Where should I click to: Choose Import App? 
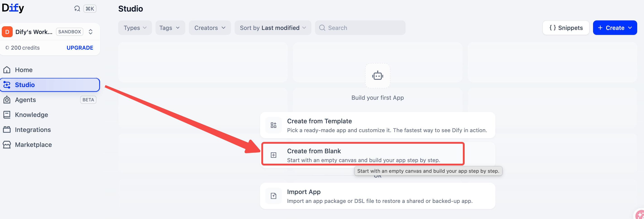click(x=377, y=196)
